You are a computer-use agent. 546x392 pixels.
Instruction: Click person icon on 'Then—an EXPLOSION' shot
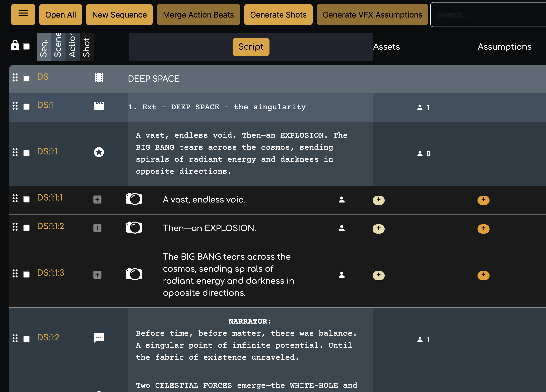(342, 228)
